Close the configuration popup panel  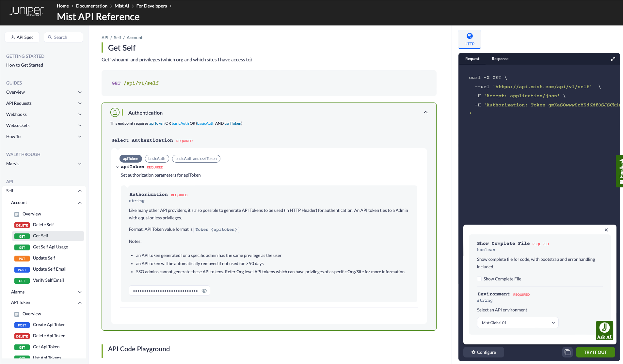(606, 230)
